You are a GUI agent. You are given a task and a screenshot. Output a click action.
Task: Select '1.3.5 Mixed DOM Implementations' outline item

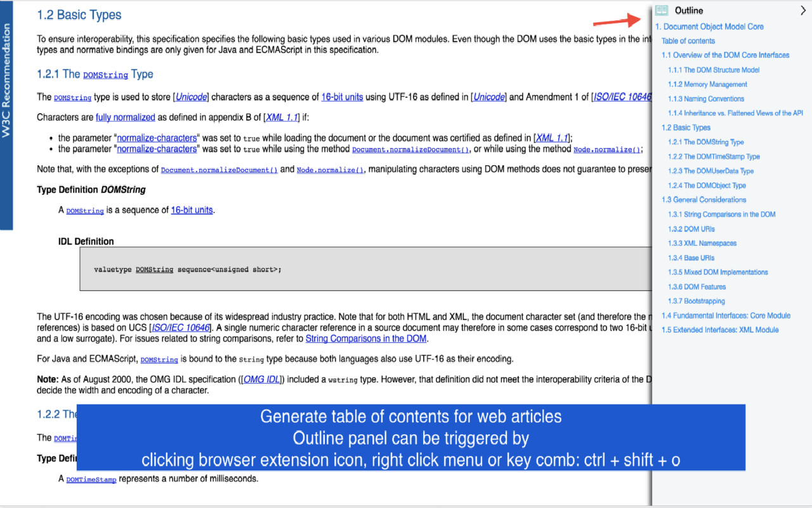(717, 272)
